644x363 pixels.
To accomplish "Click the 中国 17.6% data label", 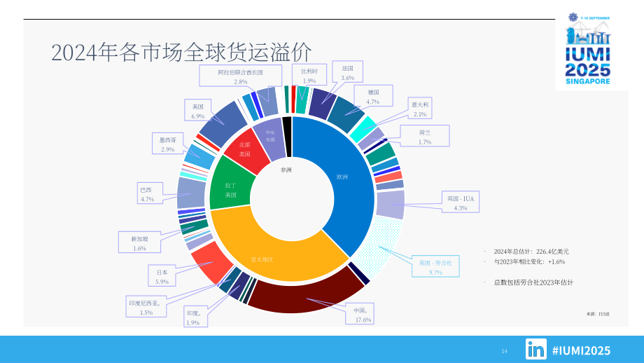I will tap(359, 314).
